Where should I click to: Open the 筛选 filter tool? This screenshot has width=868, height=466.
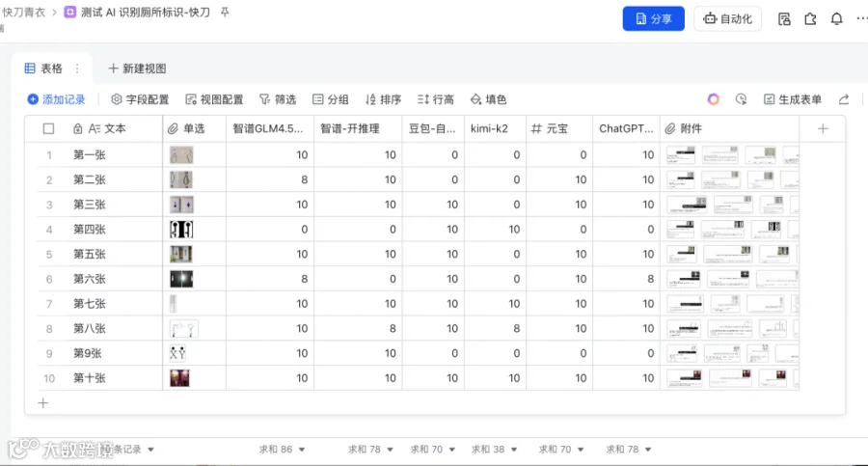click(x=278, y=99)
